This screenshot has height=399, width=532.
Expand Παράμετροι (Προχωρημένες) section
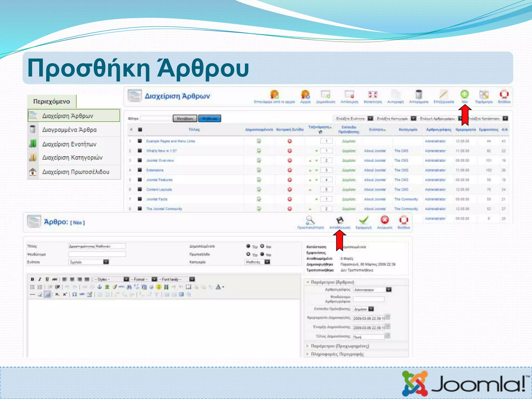(x=340, y=346)
